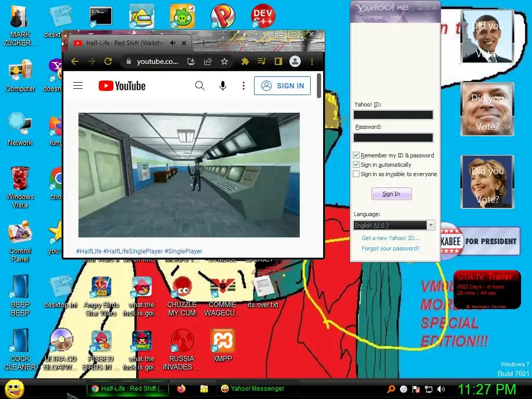Launch the COMMIE WAGECU... shortcut
The height and width of the screenshot is (399, 532).
pyautogui.click(x=222, y=296)
